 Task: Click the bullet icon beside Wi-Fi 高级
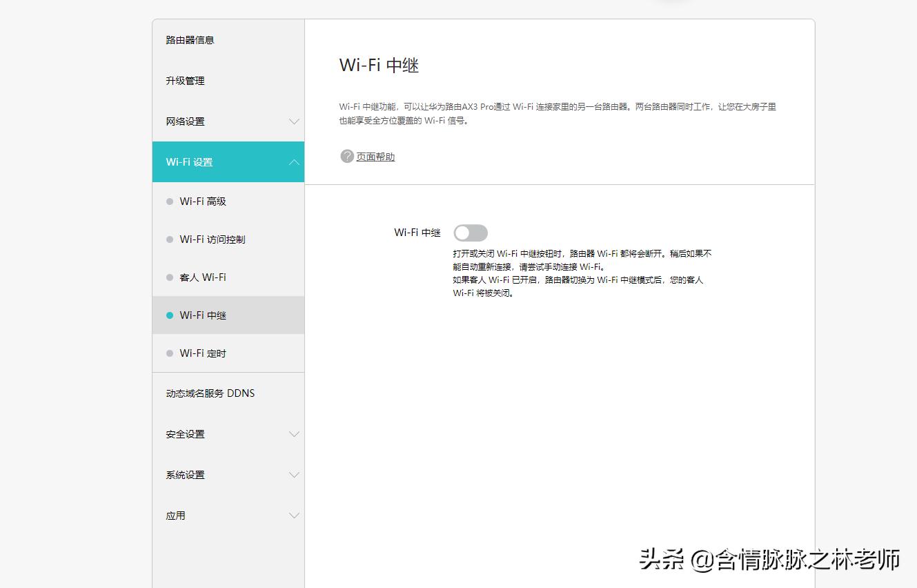point(170,201)
